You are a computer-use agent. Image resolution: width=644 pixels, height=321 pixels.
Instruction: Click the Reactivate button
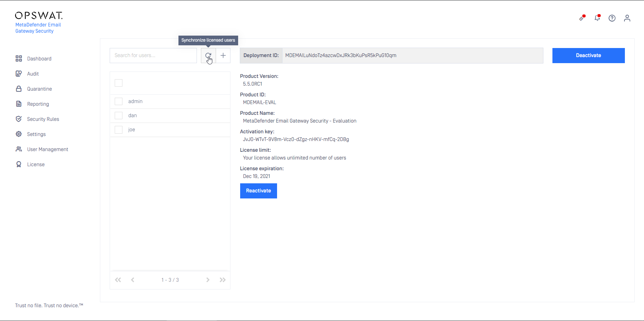258,191
